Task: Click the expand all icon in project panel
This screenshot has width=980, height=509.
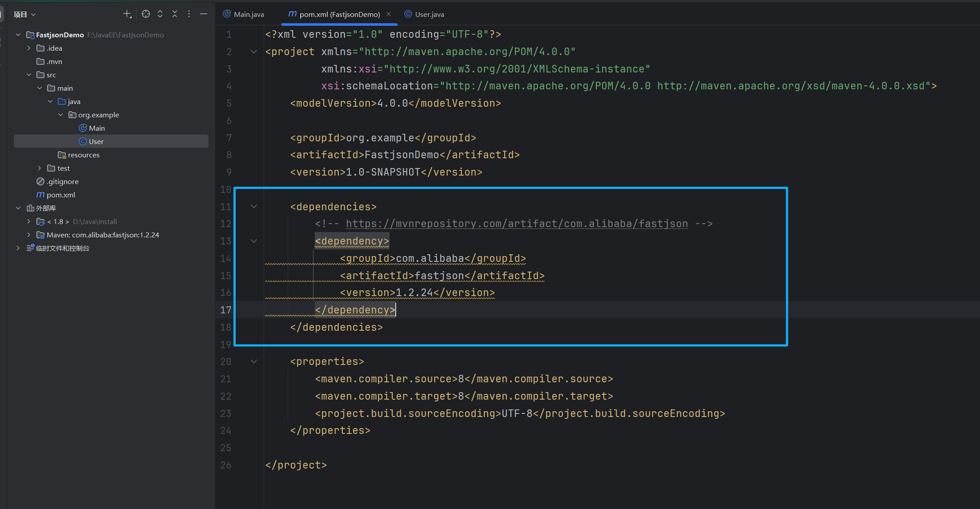Action: click(x=160, y=14)
